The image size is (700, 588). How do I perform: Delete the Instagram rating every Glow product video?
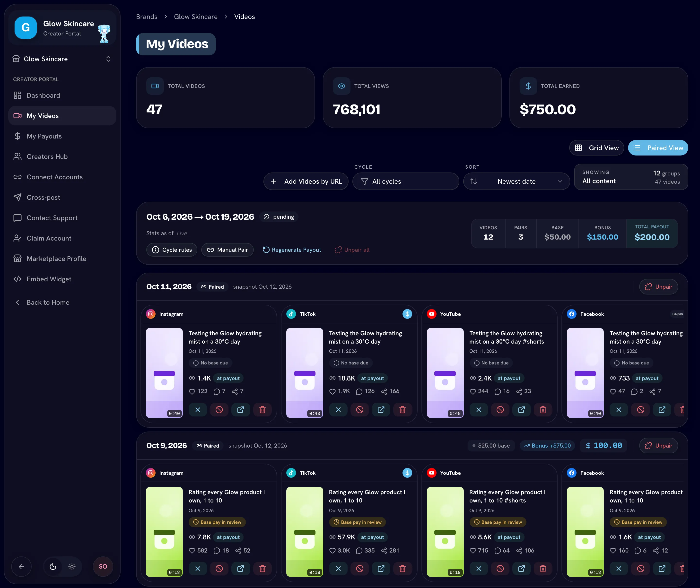[x=262, y=569]
